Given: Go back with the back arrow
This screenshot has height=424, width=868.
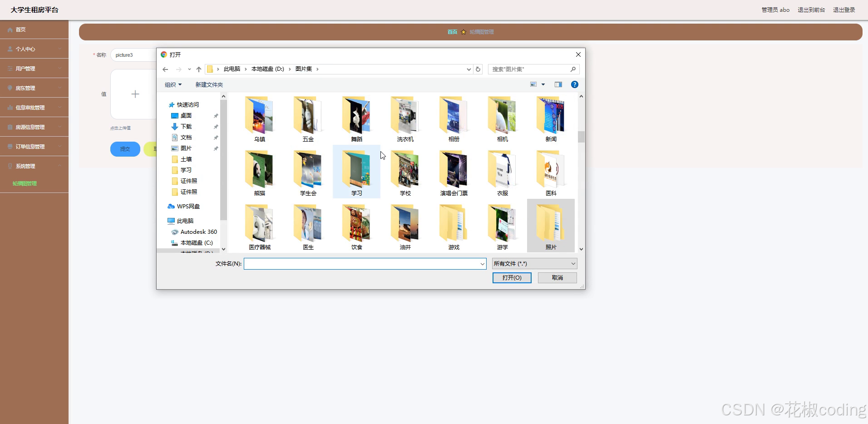Looking at the screenshot, I should [165, 69].
